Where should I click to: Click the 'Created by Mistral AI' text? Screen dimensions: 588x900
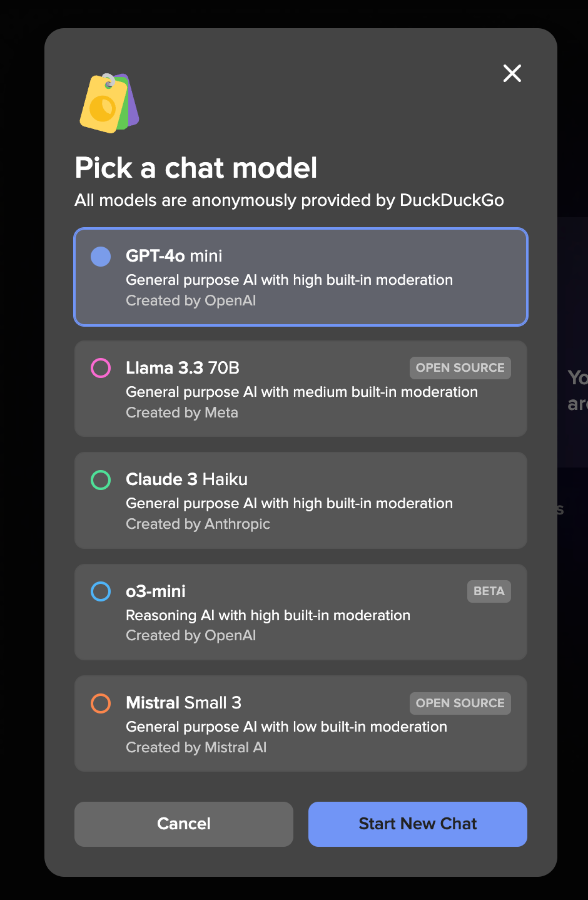click(x=196, y=747)
